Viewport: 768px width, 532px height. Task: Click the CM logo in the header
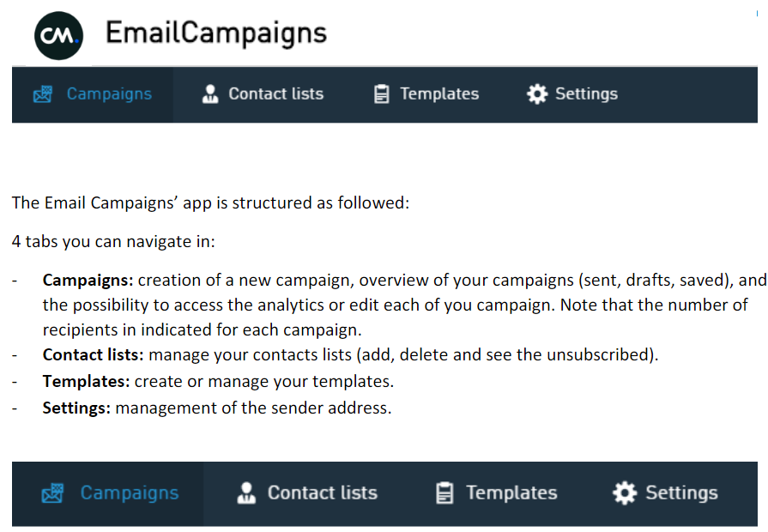pyautogui.click(x=58, y=36)
